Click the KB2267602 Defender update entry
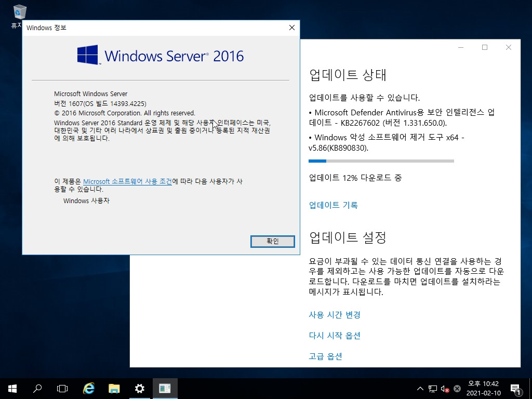532x399 pixels. tap(402, 118)
